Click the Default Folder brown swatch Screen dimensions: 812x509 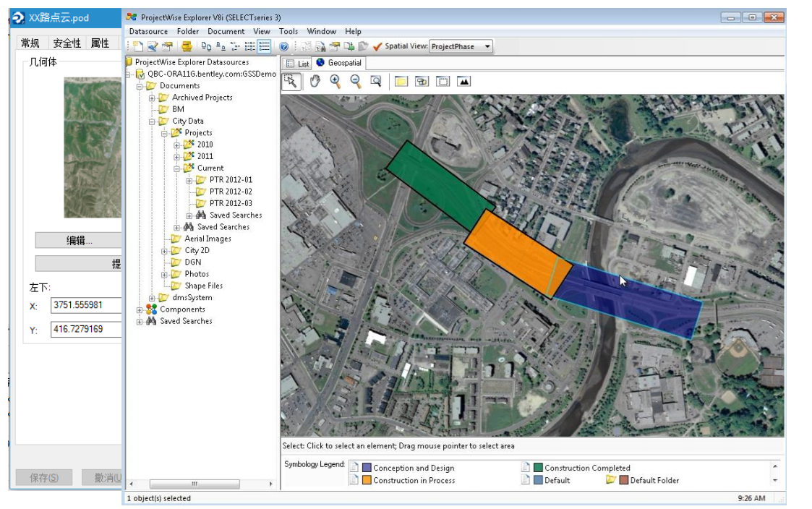point(624,480)
